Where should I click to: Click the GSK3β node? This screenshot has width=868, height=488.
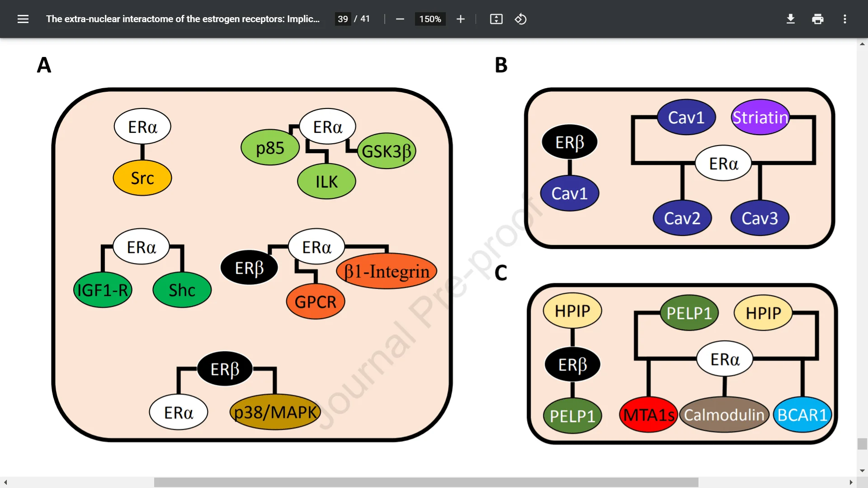(387, 151)
